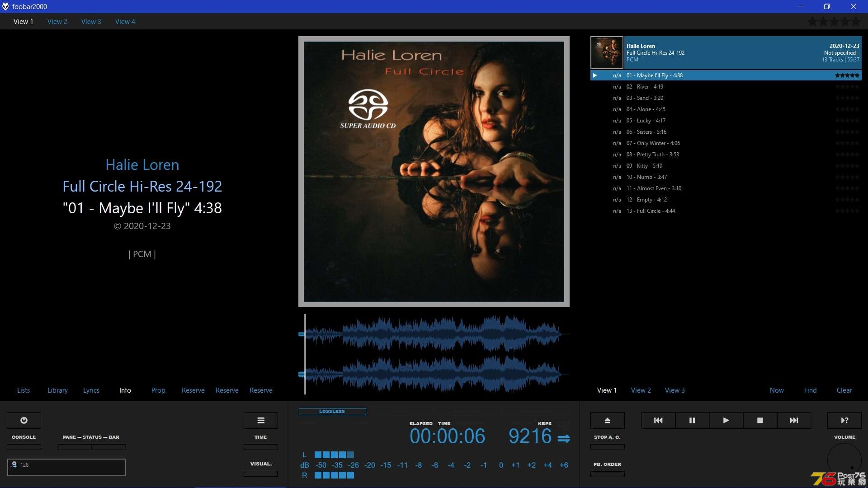The width and height of the screenshot is (868, 488).
Task: Select track 08 - Pretty Truth
Action: click(x=726, y=155)
